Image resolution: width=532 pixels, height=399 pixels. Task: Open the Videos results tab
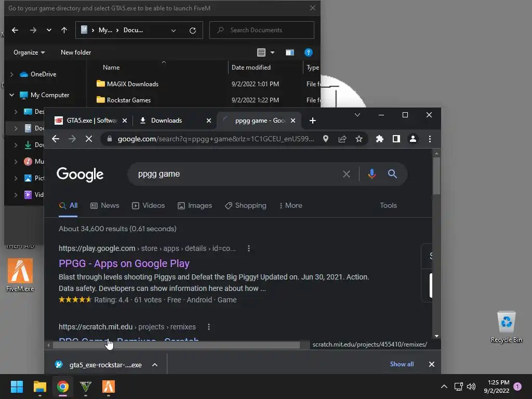coord(148,206)
